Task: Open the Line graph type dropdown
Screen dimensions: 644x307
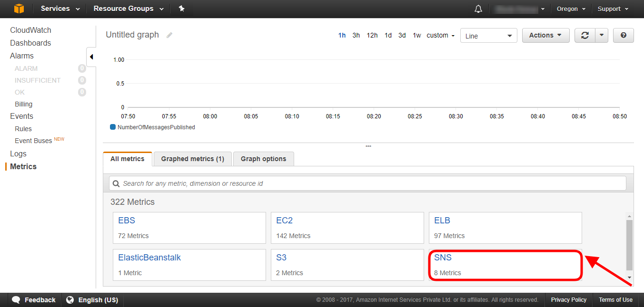Action: coord(489,36)
